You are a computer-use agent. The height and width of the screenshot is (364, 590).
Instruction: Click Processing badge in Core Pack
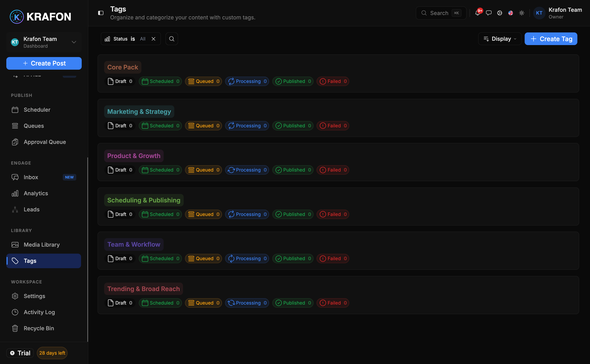pos(247,81)
